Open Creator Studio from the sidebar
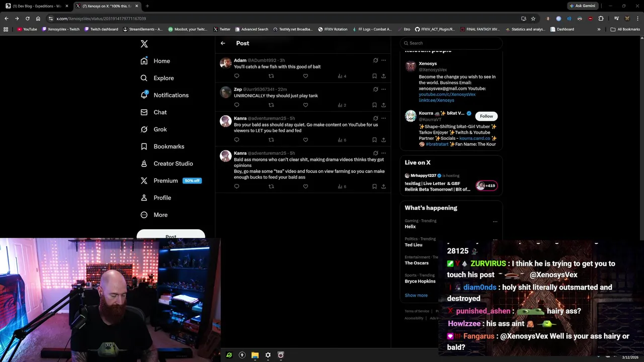 [167, 163]
